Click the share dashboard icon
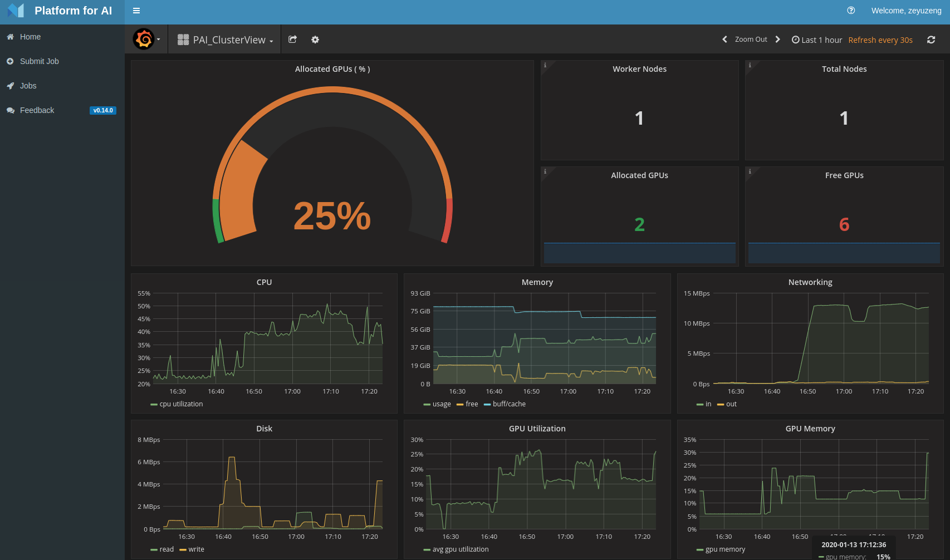This screenshot has height=560, width=950. 292,39
